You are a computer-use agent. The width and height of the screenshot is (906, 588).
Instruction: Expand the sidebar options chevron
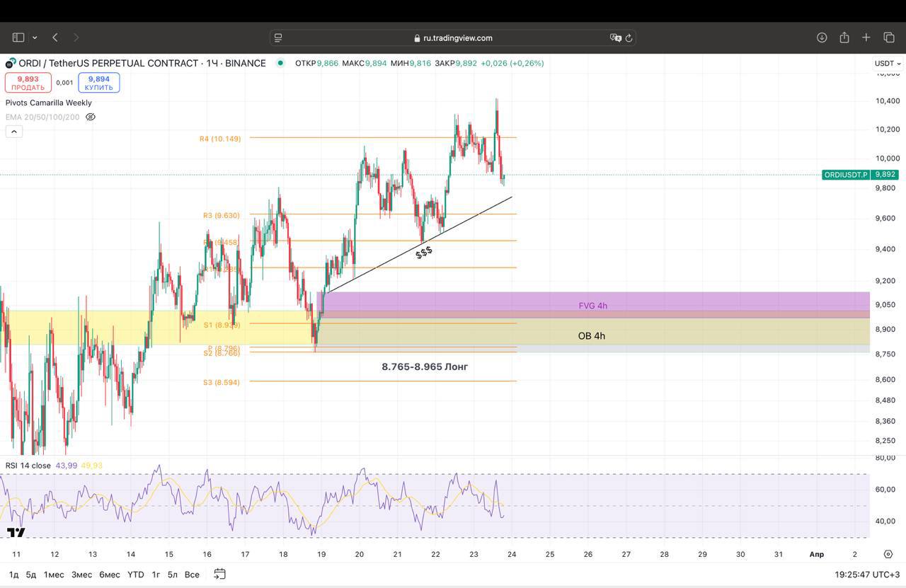click(x=34, y=38)
